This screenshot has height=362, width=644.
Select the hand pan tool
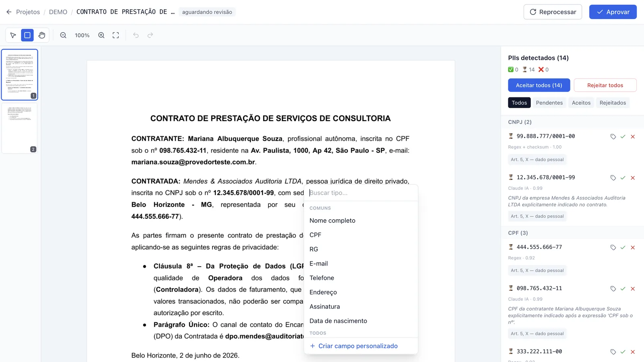(x=42, y=35)
